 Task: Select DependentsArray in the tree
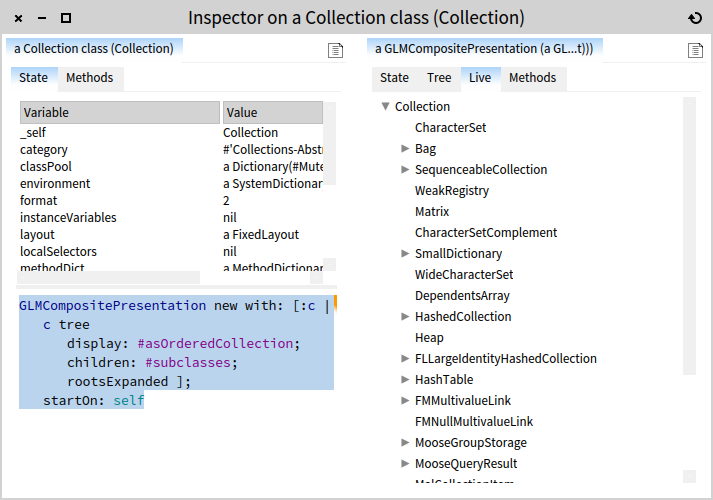tap(462, 296)
